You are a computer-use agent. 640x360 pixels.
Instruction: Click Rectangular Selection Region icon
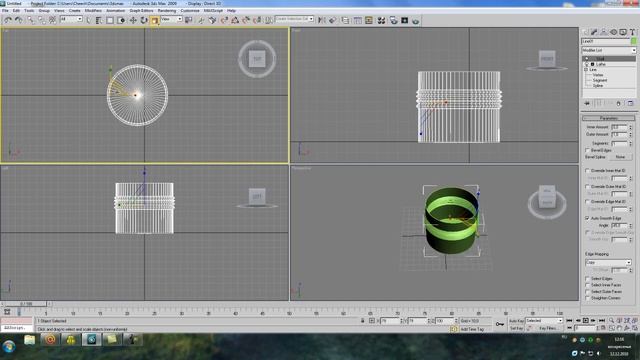(x=110, y=20)
